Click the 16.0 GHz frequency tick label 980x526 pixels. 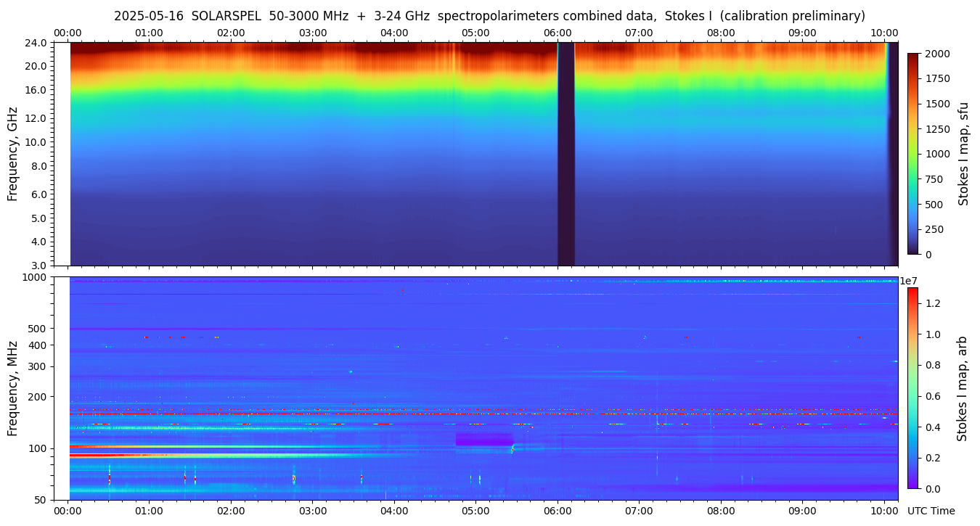(38, 91)
